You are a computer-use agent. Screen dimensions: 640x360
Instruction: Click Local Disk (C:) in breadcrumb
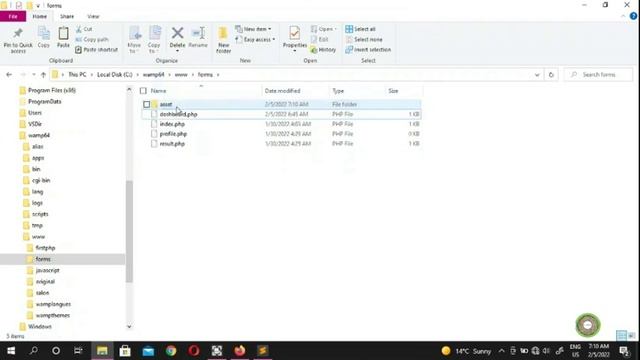(115, 75)
